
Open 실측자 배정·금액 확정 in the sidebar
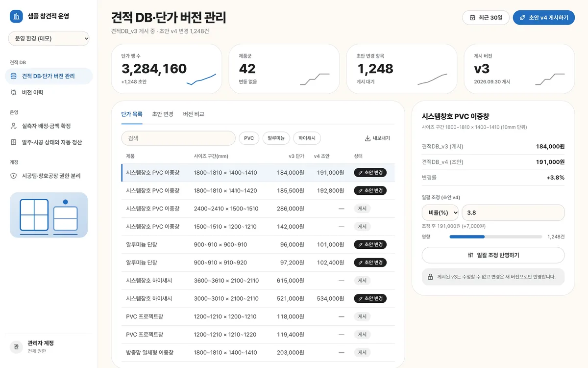pos(49,126)
